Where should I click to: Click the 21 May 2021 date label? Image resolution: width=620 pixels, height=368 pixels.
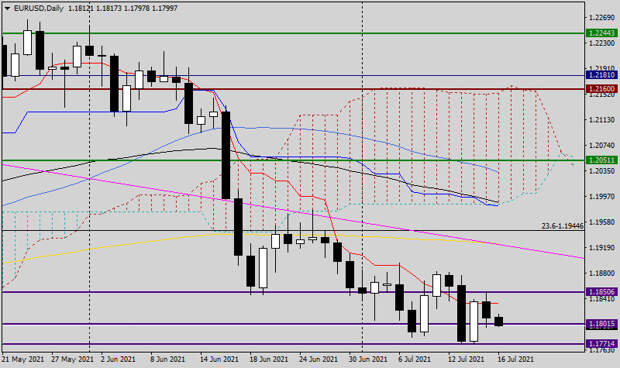[23, 359]
